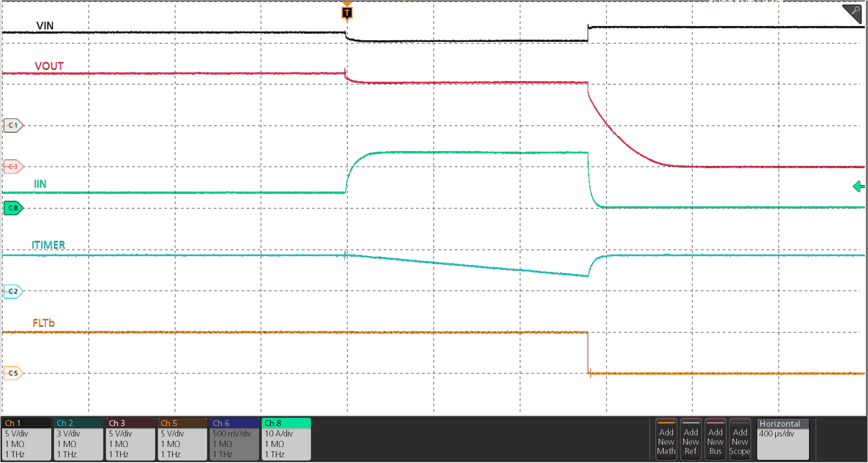Viewport: 868px width, 463px height.
Task: Select the C1 channel reference marker
Action: click(x=13, y=125)
